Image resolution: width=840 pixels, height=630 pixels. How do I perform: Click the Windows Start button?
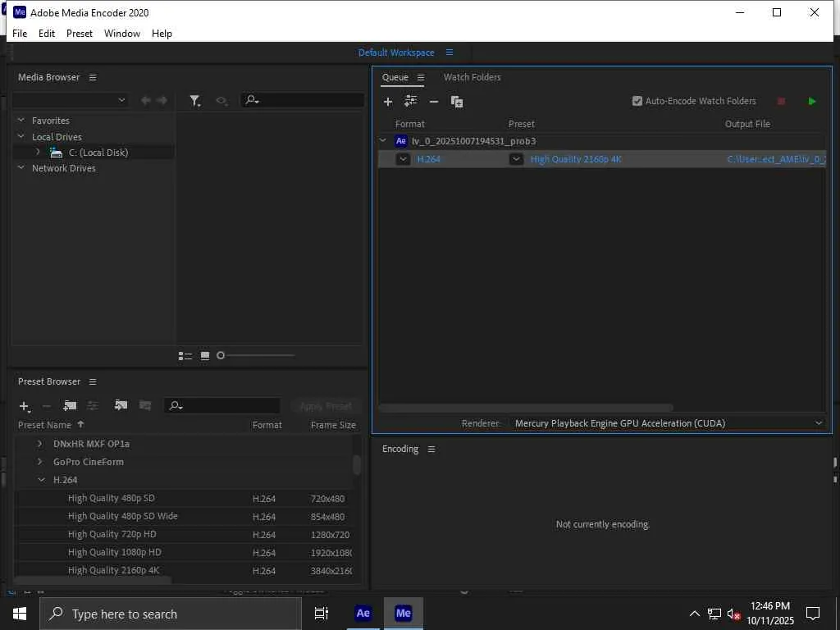(x=20, y=614)
